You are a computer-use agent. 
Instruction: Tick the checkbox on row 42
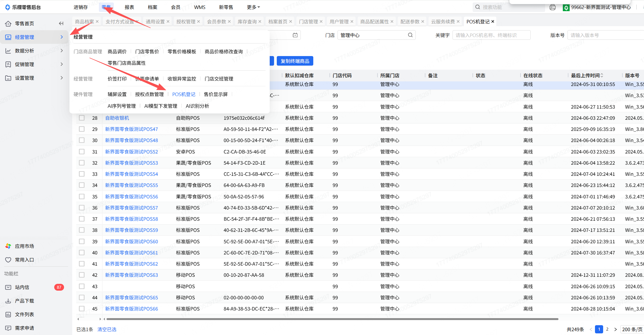pyautogui.click(x=82, y=275)
